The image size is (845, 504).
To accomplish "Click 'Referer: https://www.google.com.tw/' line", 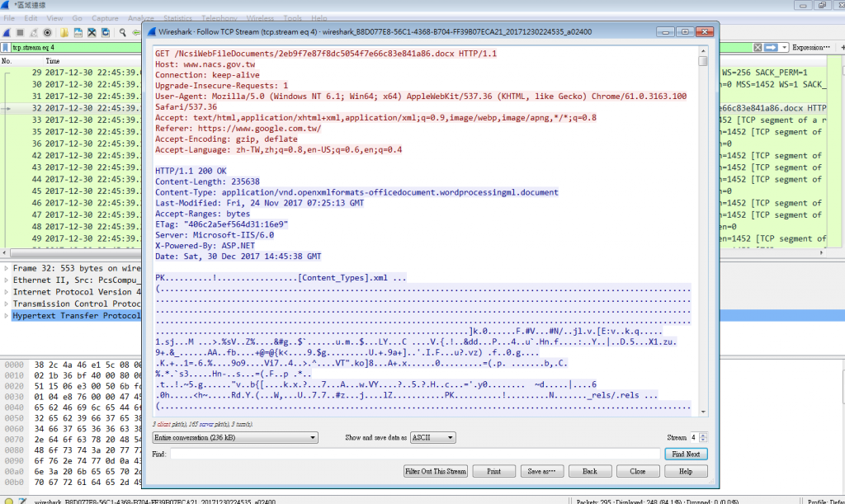I will (x=238, y=128).
